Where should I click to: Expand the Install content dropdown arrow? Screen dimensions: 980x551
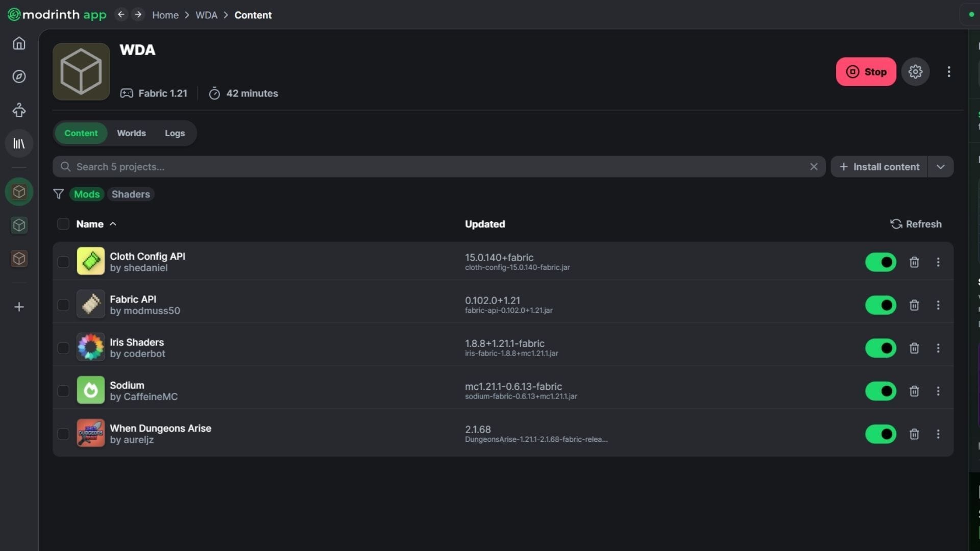(940, 167)
